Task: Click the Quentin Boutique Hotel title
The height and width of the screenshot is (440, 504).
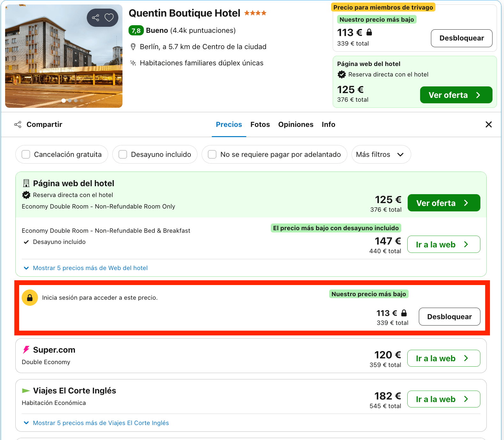Action: [x=184, y=13]
